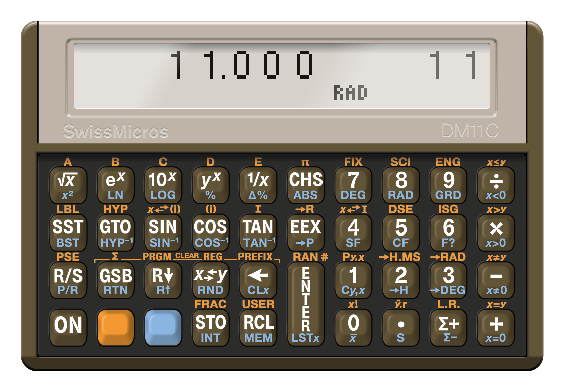Click the digit 6 key

coord(448,232)
